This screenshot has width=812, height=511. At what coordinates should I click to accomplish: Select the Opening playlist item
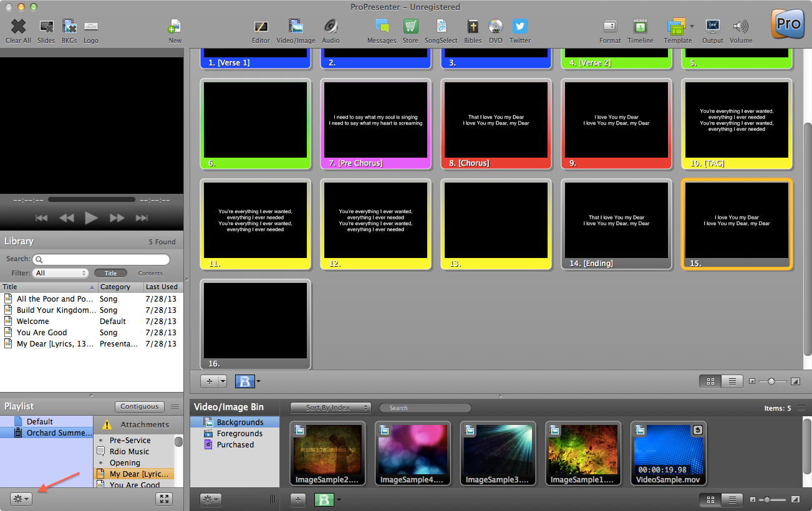[x=133, y=462]
